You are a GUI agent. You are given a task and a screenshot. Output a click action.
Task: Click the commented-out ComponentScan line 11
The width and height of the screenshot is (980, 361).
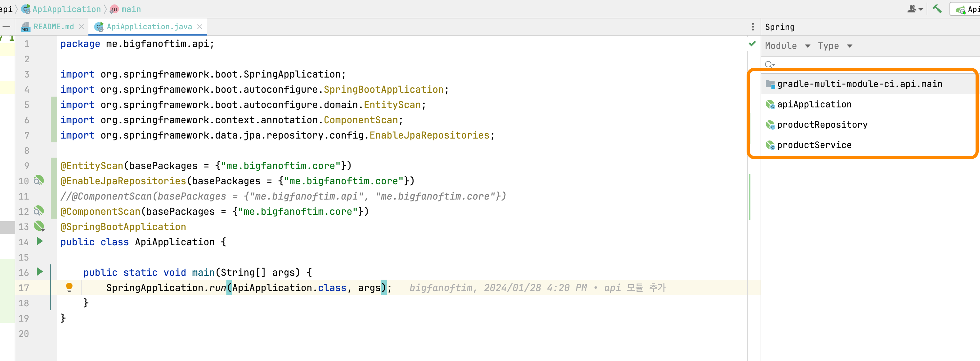pyautogui.click(x=283, y=196)
